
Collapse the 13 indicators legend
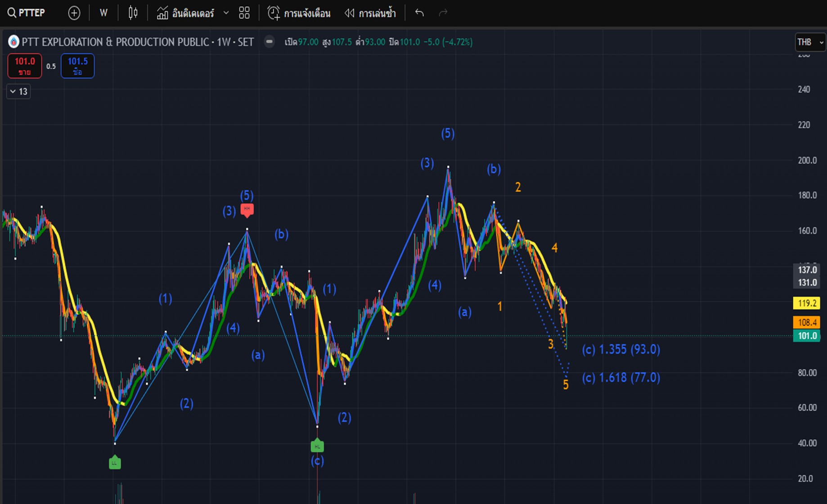coord(18,91)
